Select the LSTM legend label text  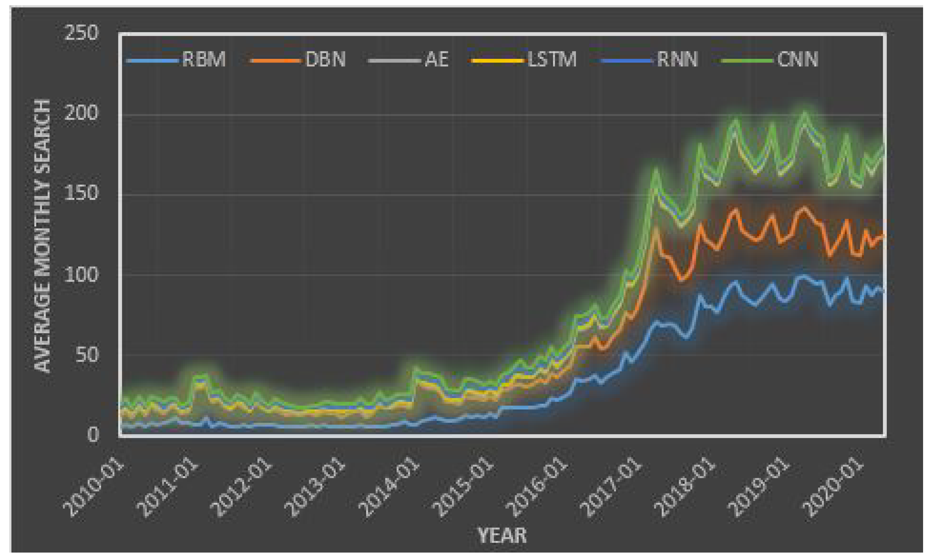point(552,59)
